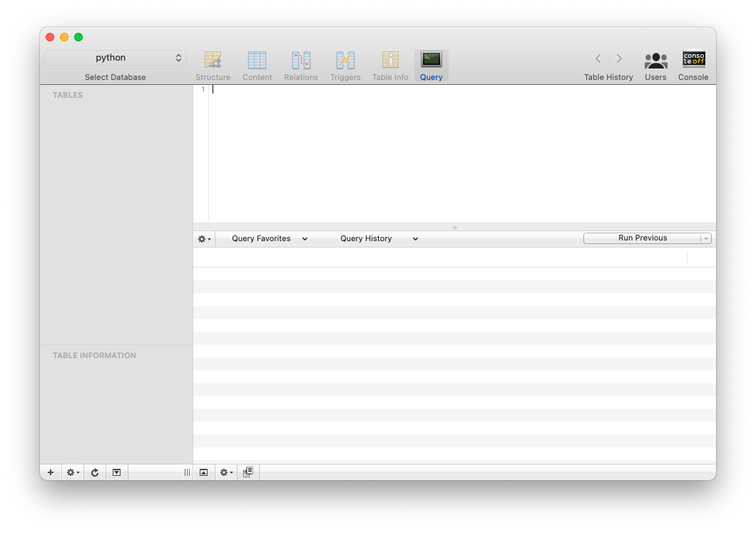Click into the SQL query editor

click(x=462, y=153)
